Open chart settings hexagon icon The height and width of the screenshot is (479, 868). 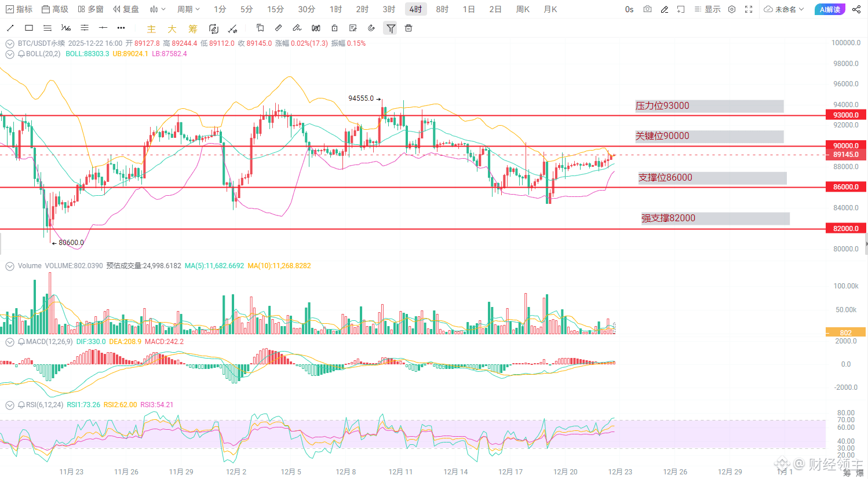[732, 9]
